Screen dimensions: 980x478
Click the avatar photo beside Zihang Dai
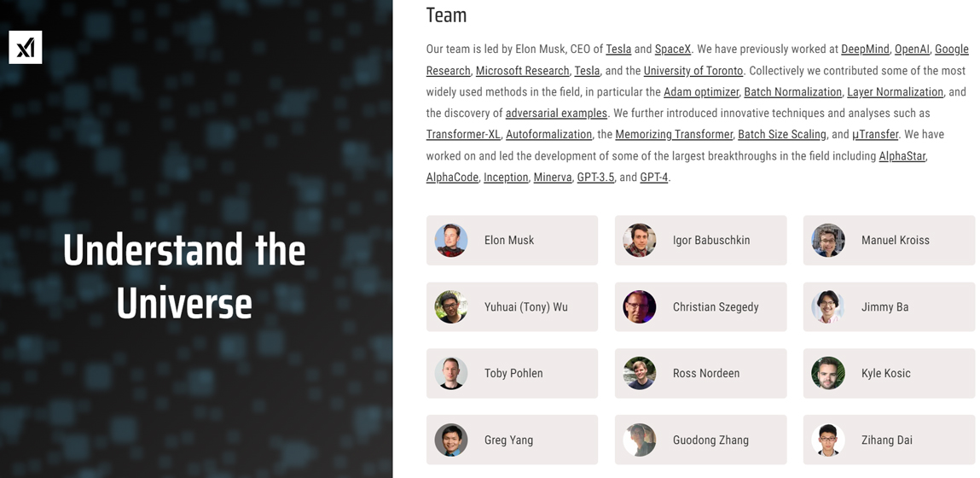828,440
